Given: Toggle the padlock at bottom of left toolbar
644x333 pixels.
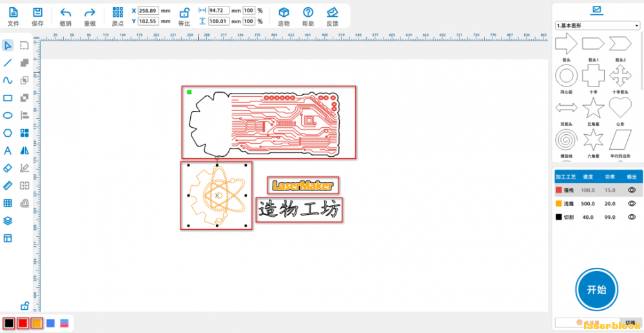Looking at the screenshot, I should (x=24, y=305).
